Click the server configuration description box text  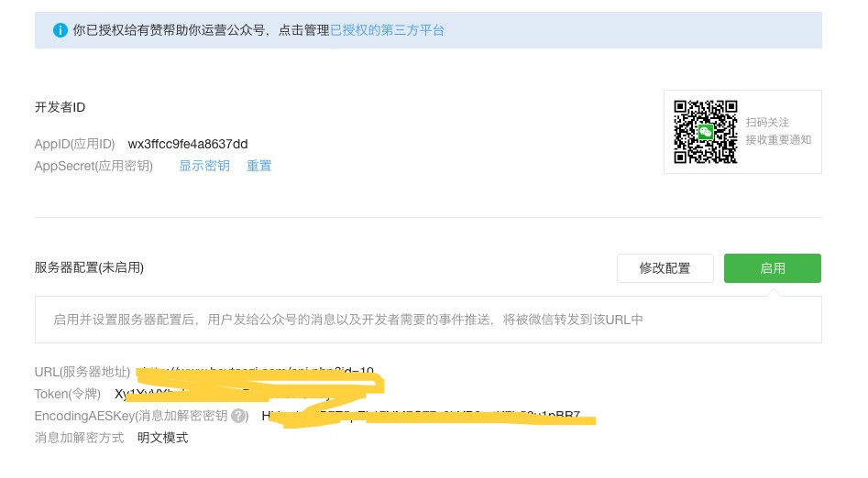pyautogui.click(x=348, y=320)
